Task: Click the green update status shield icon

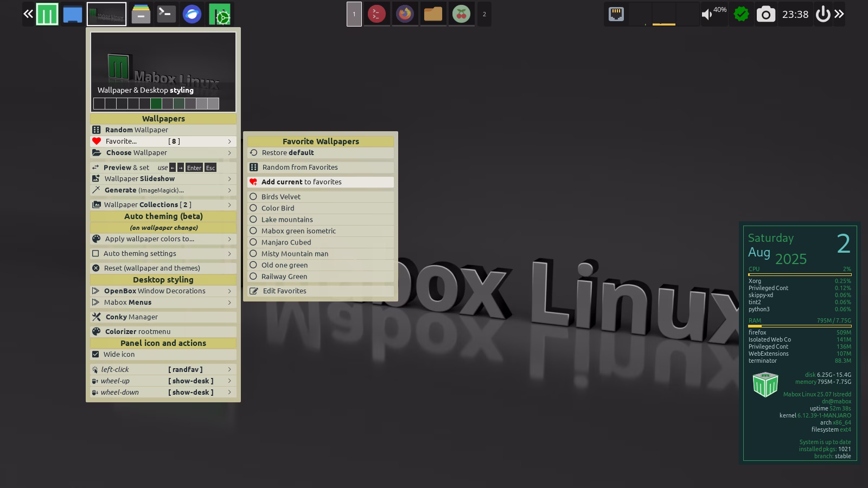Action: [741, 15]
